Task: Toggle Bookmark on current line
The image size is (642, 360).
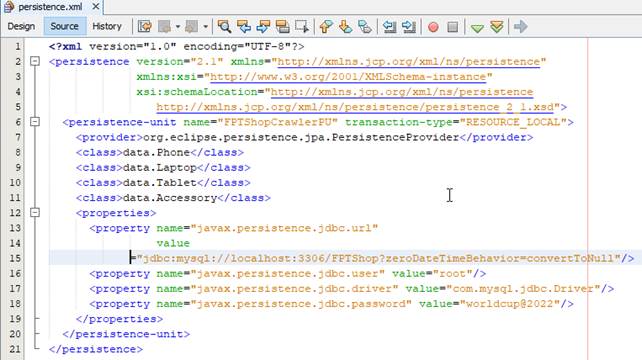Action: [364, 27]
